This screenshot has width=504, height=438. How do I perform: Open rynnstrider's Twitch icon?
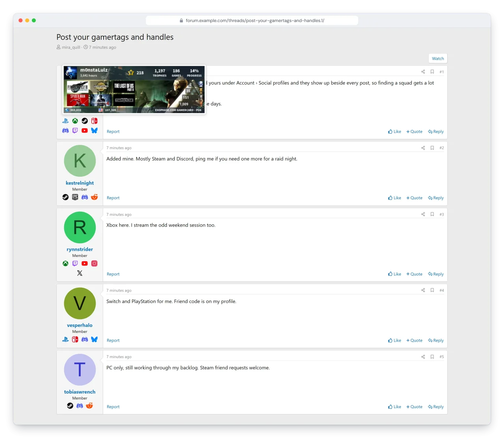[75, 264]
